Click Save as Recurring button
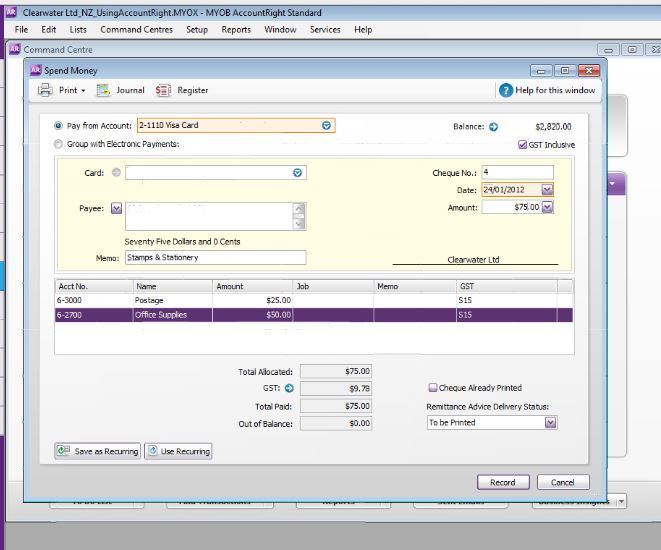Image resolution: width=661 pixels, height=550 pixels. point(97,451)
